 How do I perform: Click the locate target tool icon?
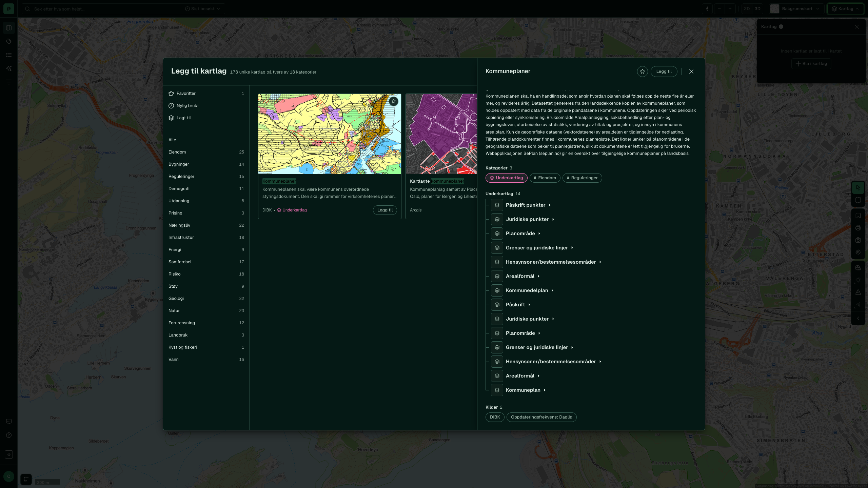pyautogui.click(x=858, y=252)
